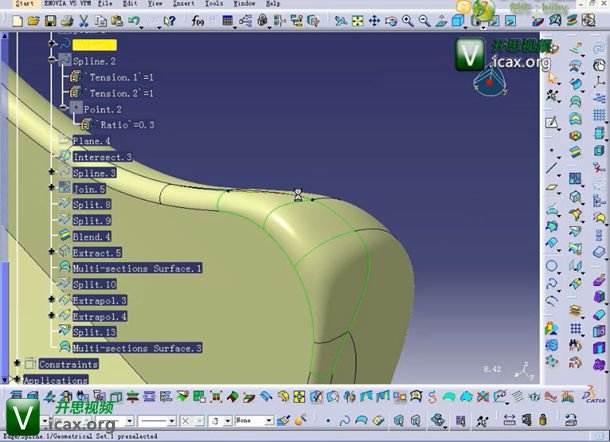Open the Tools menu

coord(214,4)
